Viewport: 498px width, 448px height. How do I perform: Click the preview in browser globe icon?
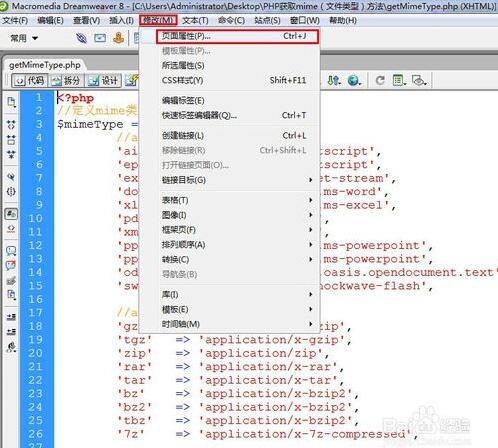354,80
